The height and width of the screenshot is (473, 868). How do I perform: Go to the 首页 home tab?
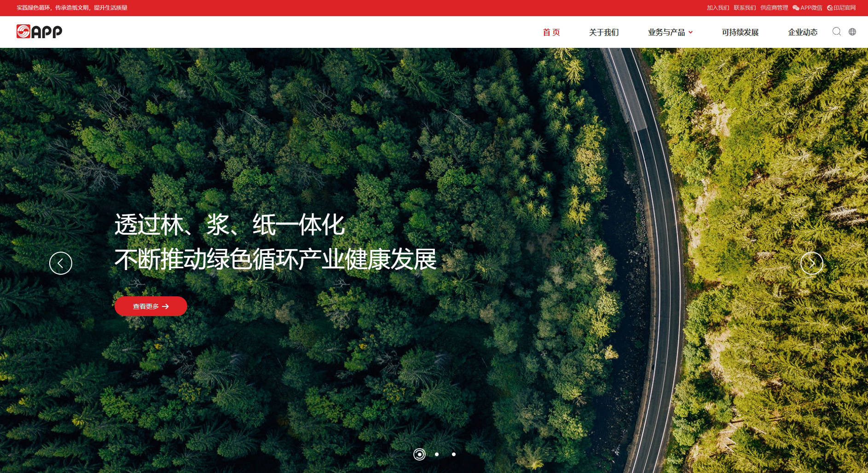tap(551, 32)
